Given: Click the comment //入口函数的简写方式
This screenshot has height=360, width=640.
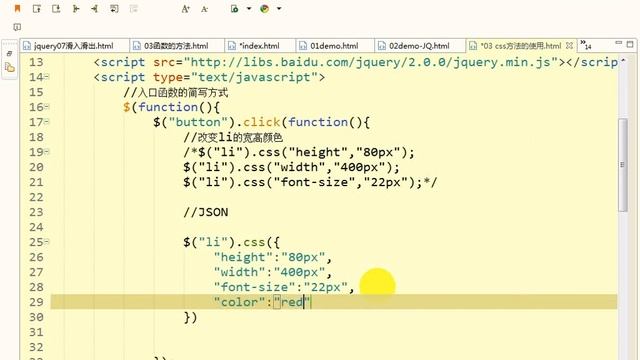Looking at the screenshot, I should (176, 92).
